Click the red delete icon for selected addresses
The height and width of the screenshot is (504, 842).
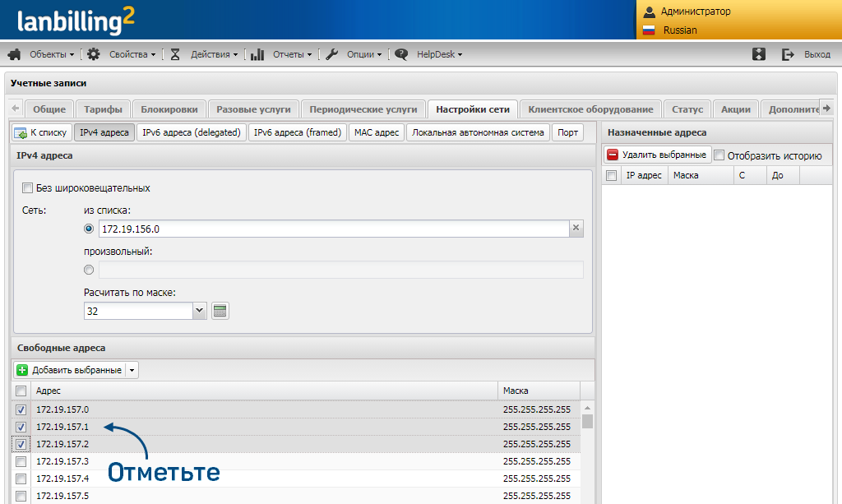click(613, 155)
